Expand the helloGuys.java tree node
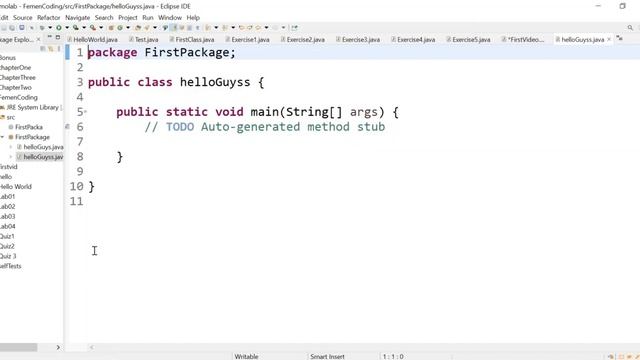Screen dimensions: 640x360 [11, 147]
